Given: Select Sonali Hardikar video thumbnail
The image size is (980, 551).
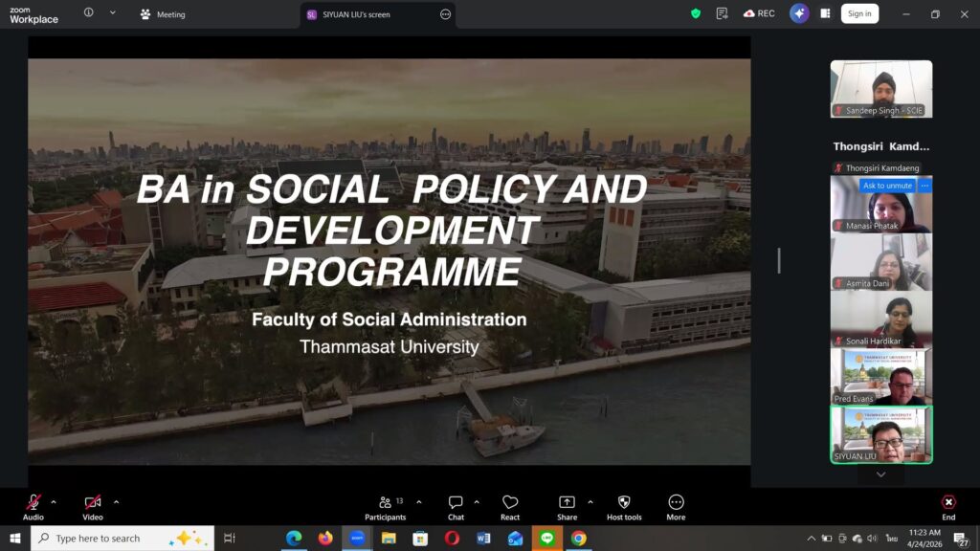Looking at the screenshot, I should tap(881, 320).
